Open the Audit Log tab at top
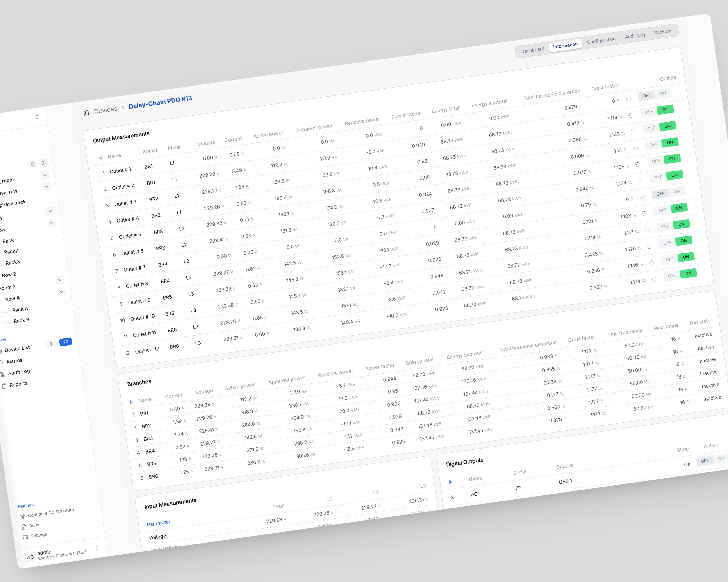The width and height of the screenshot is (728, 582). [635, 36]
